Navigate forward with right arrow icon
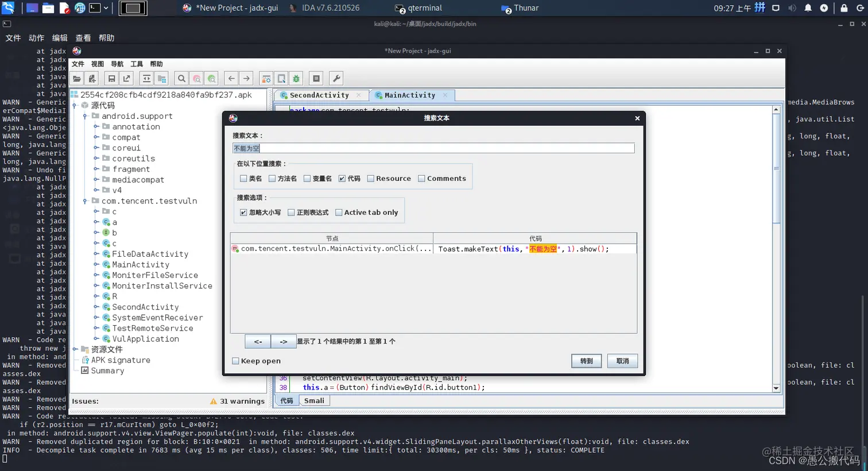Screen dimensions: 868x471 [246, 79]
